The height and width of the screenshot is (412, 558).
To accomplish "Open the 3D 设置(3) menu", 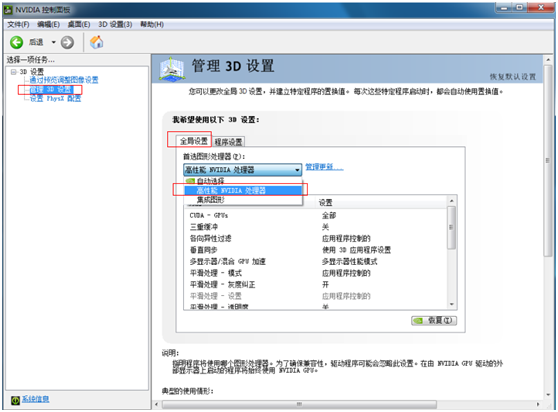I will click(115, 24).
